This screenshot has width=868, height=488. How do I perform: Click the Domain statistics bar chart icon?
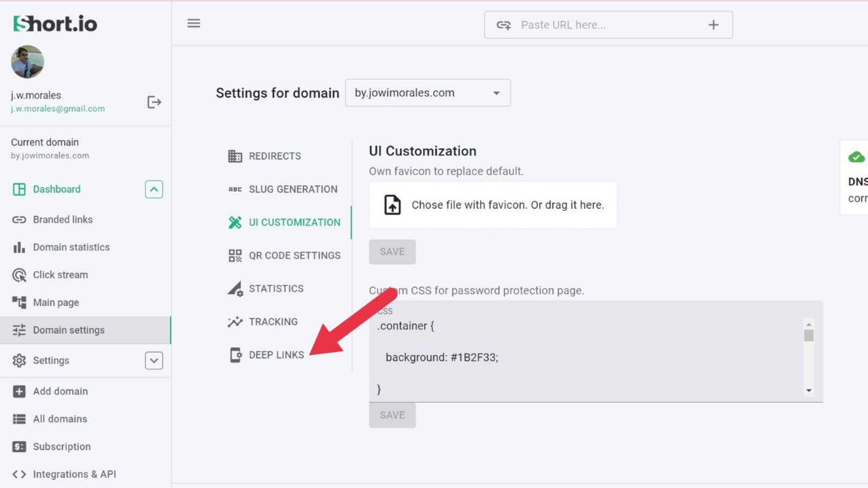click(19, 247)
